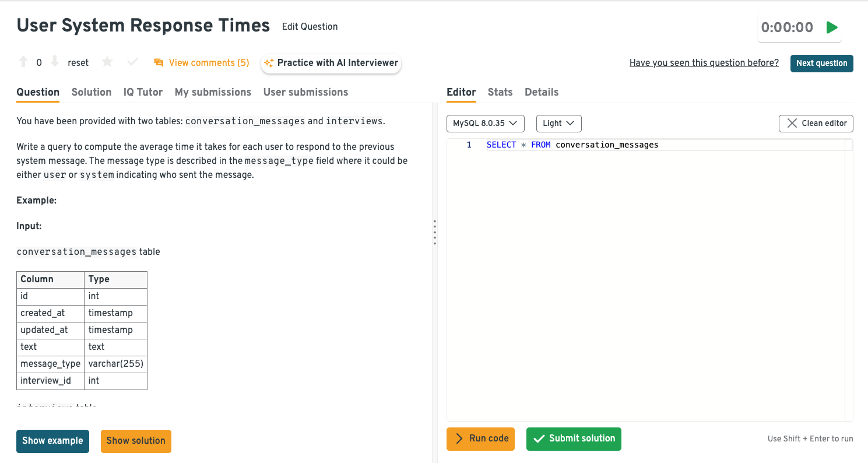Follow the 'Have you seen this question before?' link
This screenshot has width=868, height=463.
[704, 63]
